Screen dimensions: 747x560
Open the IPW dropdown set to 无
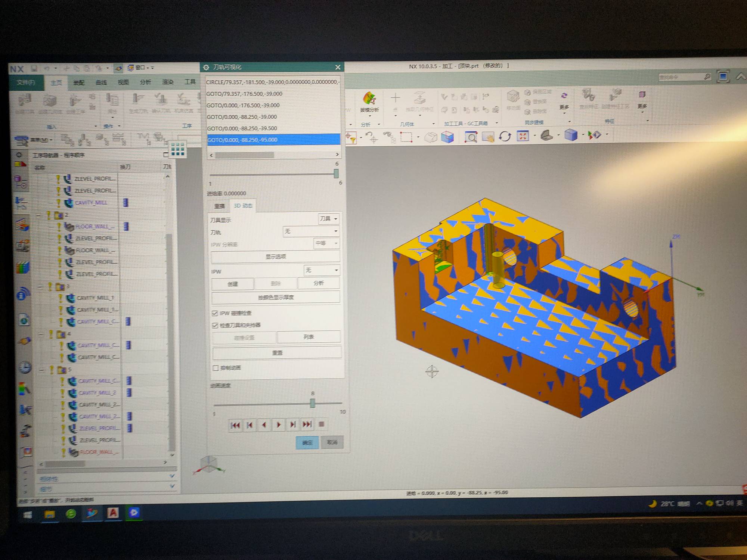[x=322, y=270]
